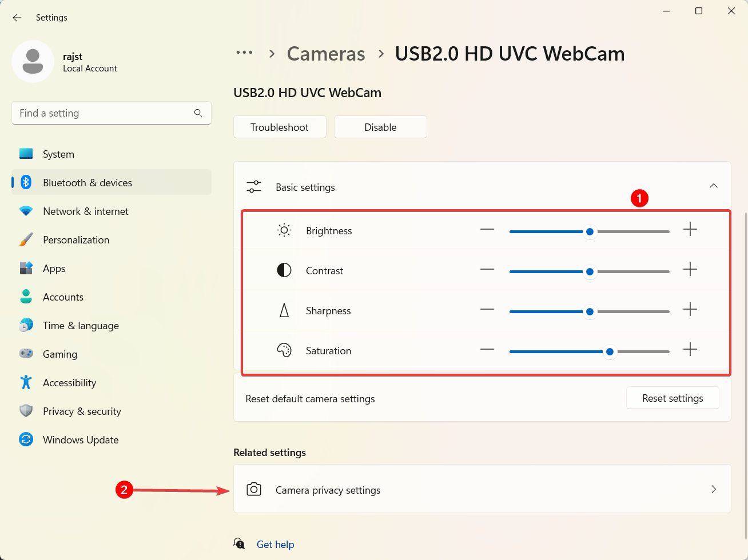748x560 pixels.
Task: Decrease Contrast with the minus button
Action: coord(487,270)
